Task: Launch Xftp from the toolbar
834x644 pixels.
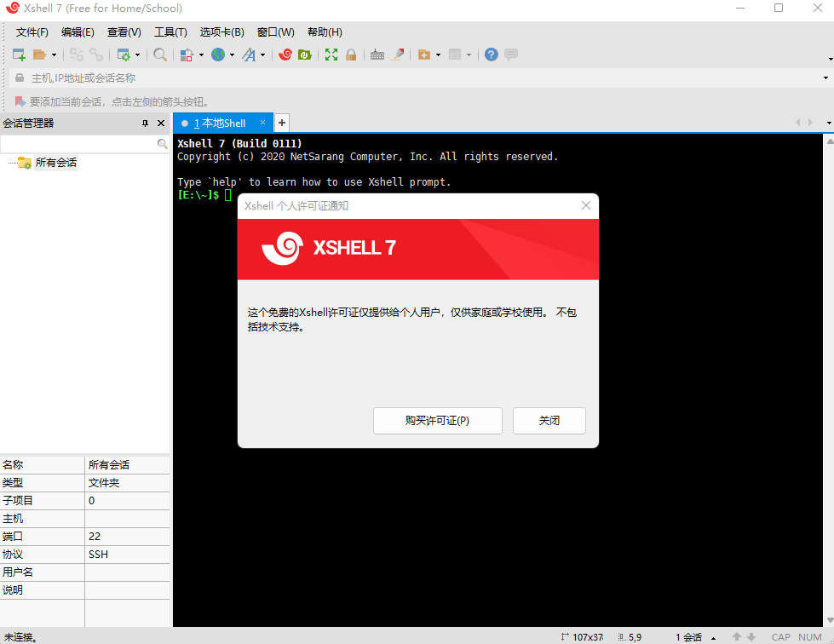Action: (x=305, y=54)
